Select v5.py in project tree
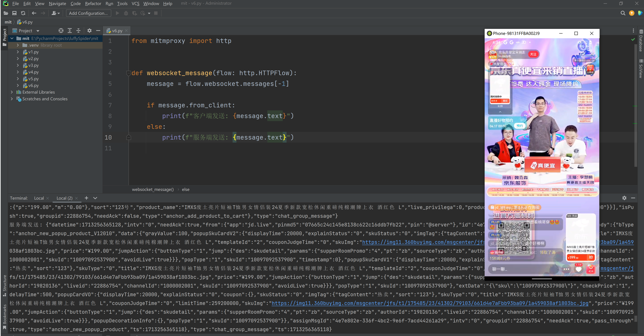The height and width of the screenshot is (336, 644). pos(34,79)
